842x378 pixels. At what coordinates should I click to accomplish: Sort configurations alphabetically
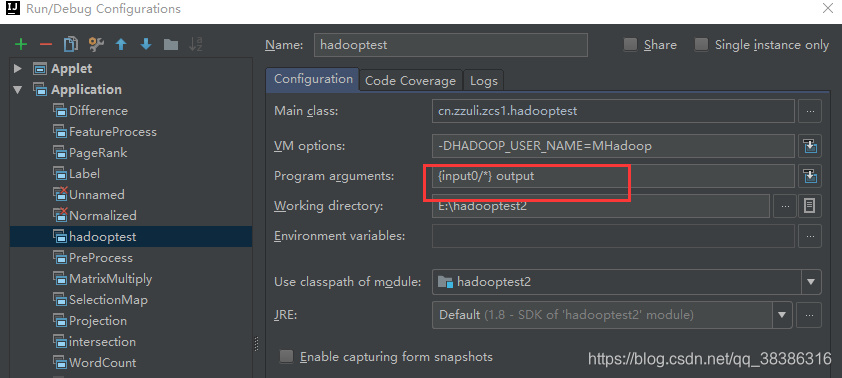(x=196, y=45)
